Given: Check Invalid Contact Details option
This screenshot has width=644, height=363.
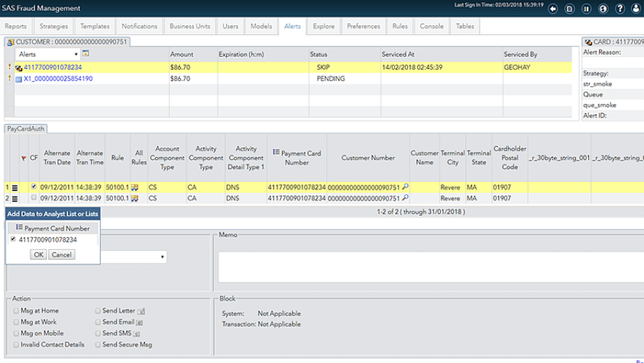Looking at the screenshot, I should [x=16, y=345].
